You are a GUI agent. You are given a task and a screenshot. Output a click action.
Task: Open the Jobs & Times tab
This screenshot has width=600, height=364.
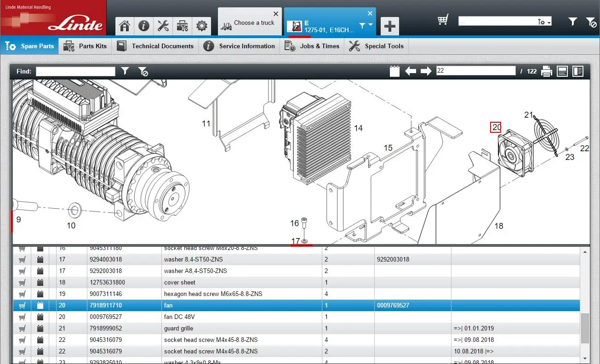pos(312,46)
